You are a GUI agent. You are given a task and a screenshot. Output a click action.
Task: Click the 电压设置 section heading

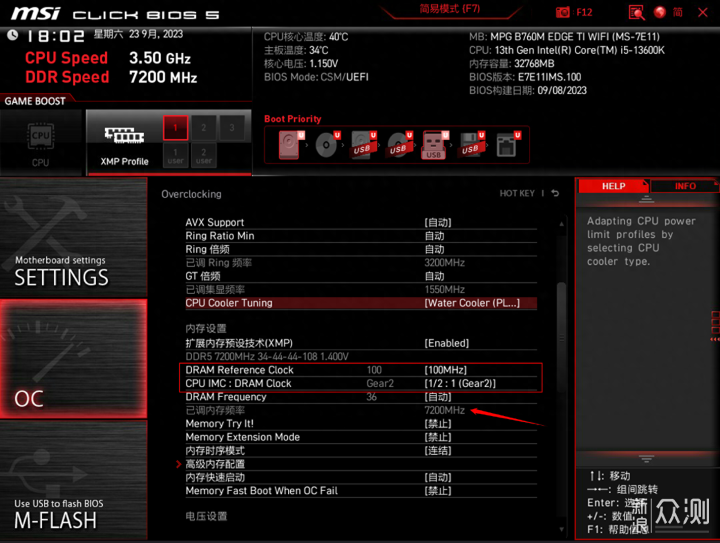[x=206, y=516]
